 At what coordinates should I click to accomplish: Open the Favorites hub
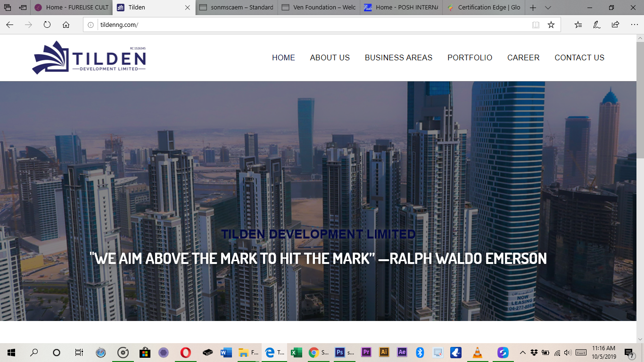(x=578, y=25)
